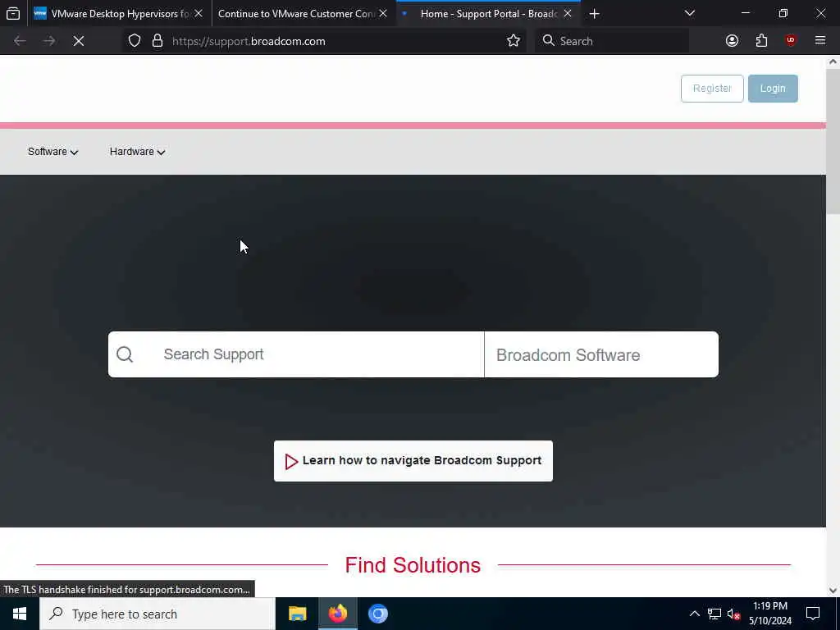Image resolution: width=840 pixels, height=630 pixels.
Task: Open a new tab with plus button
Action: click(594, 14)
